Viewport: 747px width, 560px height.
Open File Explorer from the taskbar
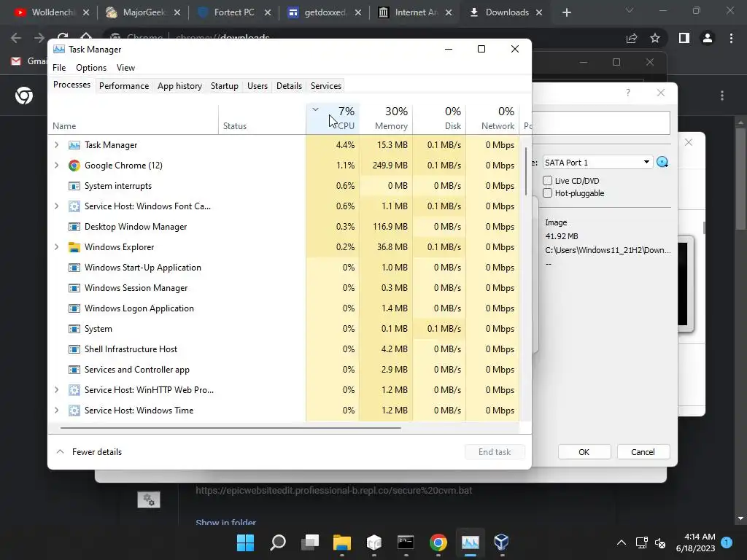pos(342,542)
